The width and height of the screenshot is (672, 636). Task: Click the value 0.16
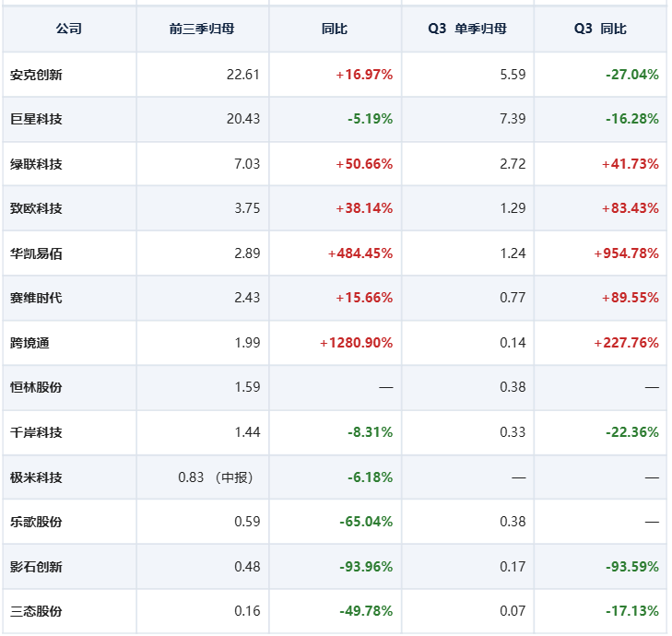[247, 611]
